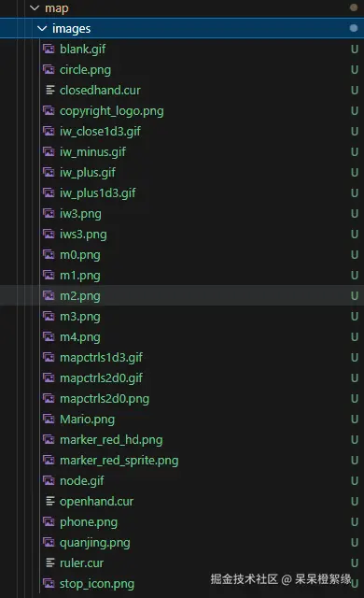Open the file quanjing.png
Viewport: 364px width, 598px height.
(95, 543)
